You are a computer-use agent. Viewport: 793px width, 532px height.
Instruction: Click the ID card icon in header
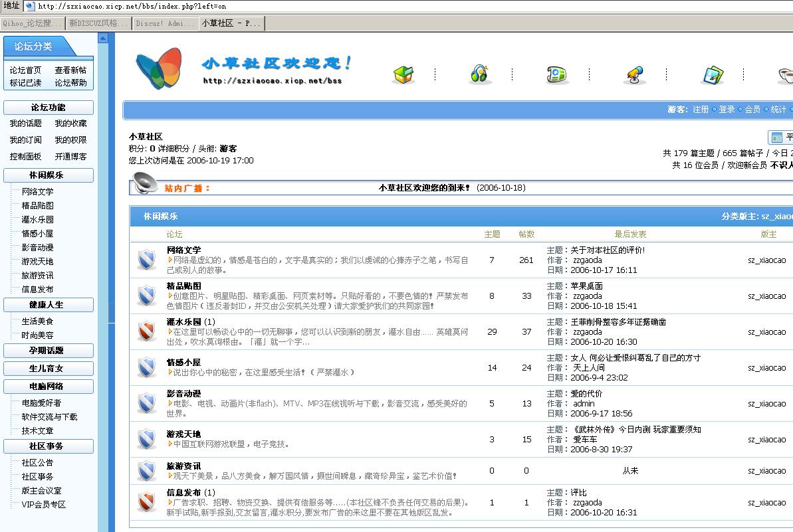click(x=557, y=75)
